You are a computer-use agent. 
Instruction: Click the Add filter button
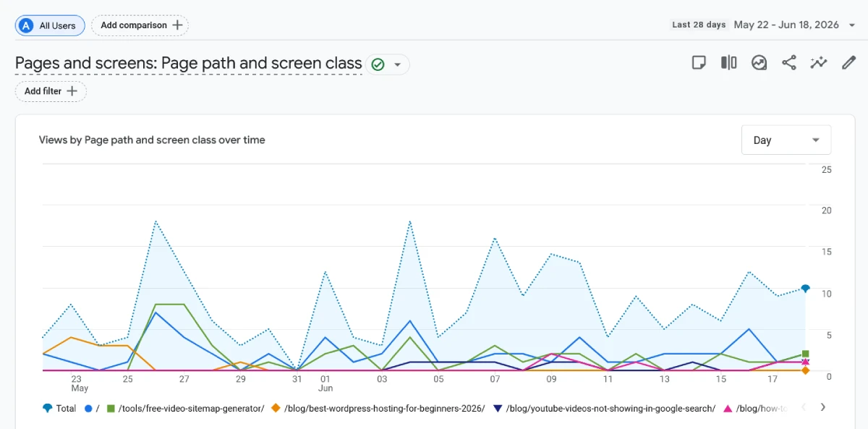click(x=51, y=91)
